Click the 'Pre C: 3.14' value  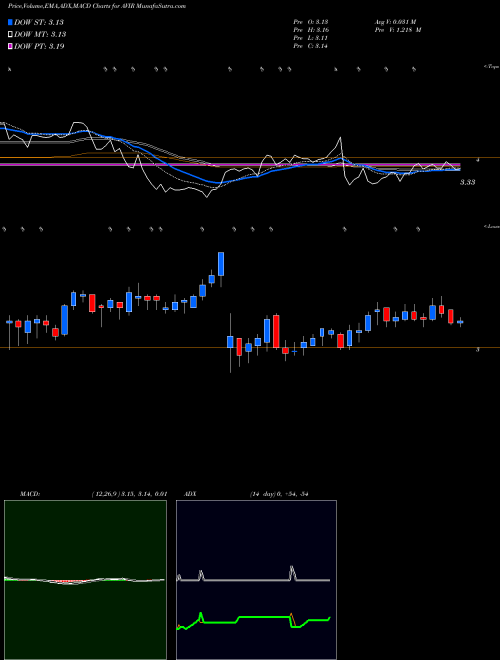point(311,46)
